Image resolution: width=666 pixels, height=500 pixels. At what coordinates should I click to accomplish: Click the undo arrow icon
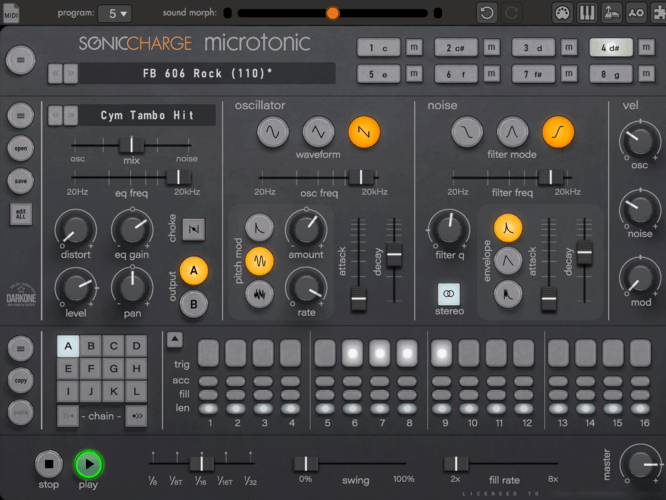pyautogui.click(x=487, y=13)
